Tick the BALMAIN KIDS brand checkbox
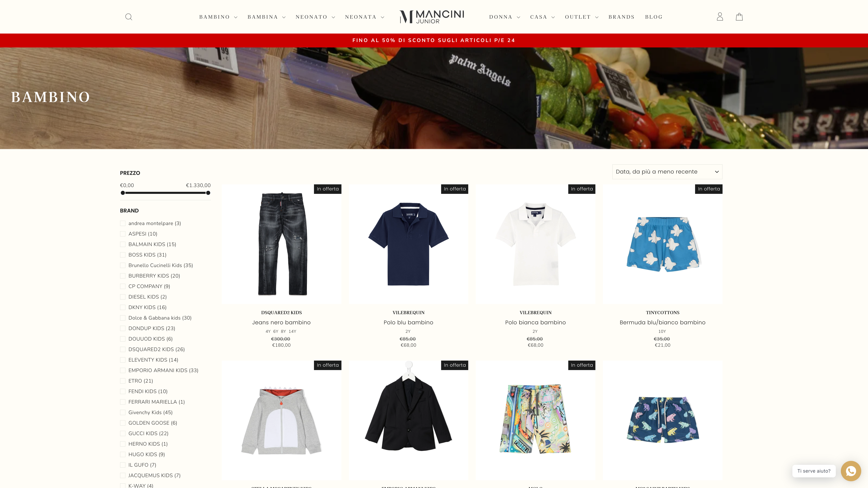Screen dimensions: 868x488 click(123, 244)
